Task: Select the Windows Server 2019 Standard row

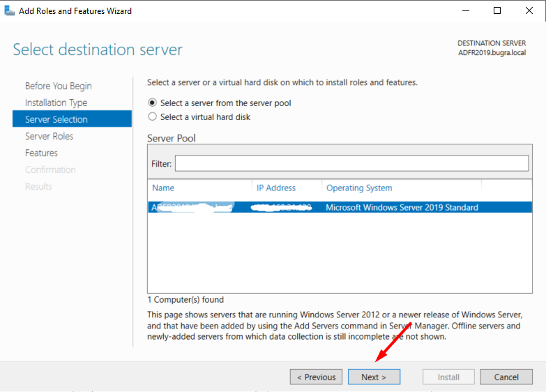Action: (340, 207)
